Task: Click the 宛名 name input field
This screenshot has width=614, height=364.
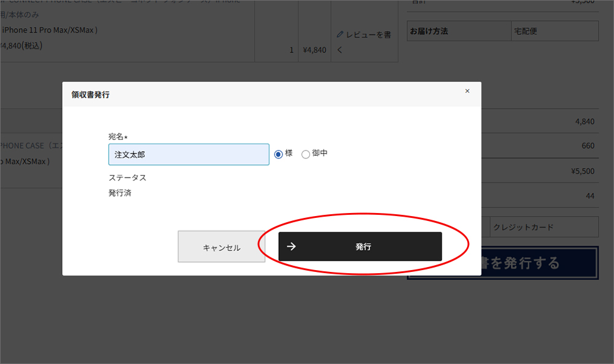Action: [x=188, y=155]
